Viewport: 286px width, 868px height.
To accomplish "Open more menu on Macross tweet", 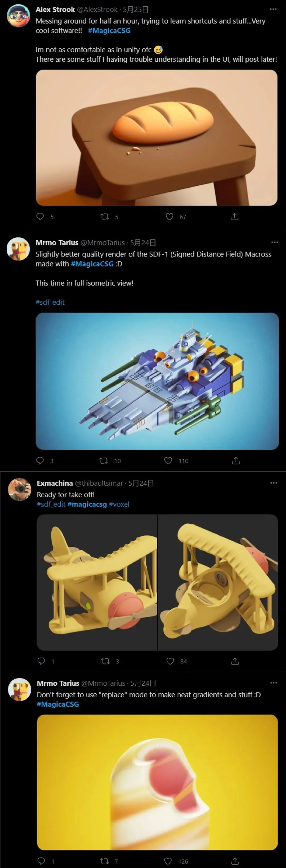I will [x=275, y=242].
